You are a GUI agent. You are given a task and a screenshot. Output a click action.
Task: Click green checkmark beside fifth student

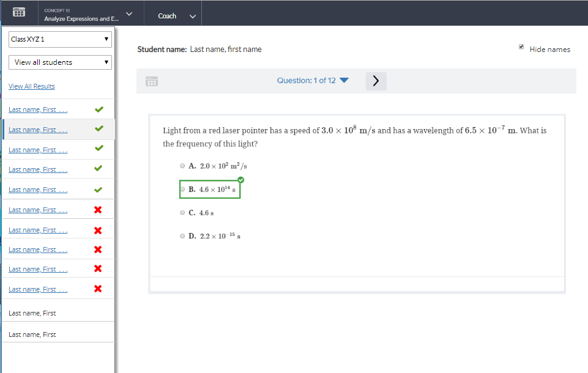(x=99, y=190)
